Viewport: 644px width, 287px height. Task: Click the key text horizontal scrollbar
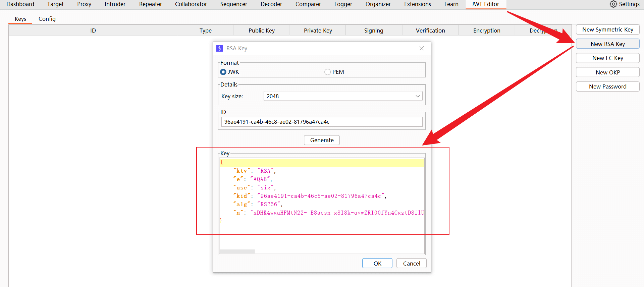[237, 251]
